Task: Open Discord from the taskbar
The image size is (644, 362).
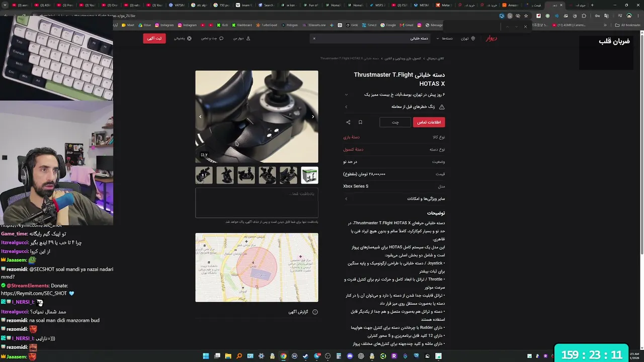Action: [350, 356]
